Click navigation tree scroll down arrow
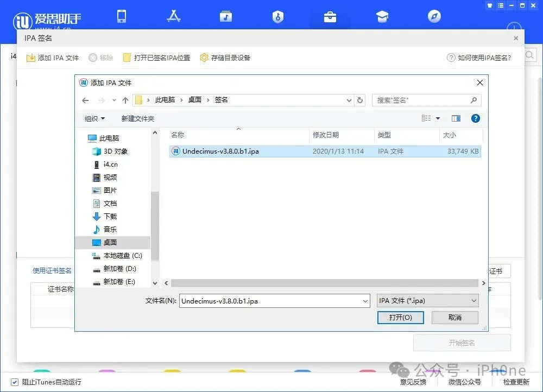Screen dimensions: 543x392 pos(155,283)
